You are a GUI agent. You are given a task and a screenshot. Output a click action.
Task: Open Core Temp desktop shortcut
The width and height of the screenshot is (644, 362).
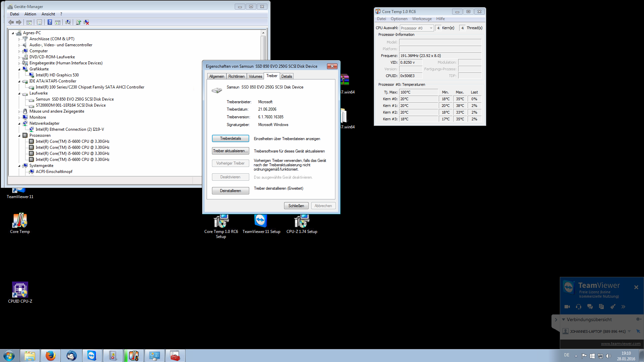click(20, 223)
